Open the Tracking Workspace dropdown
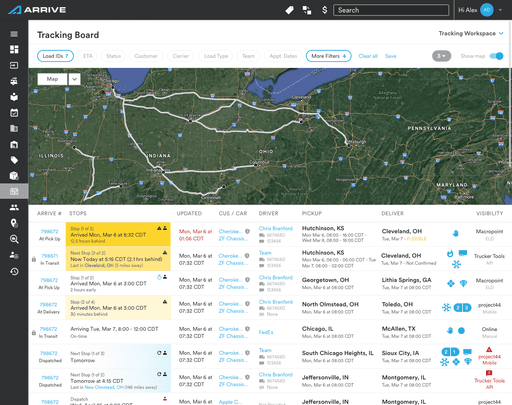Viewport: 512px width, 405px height. [471, 33]
